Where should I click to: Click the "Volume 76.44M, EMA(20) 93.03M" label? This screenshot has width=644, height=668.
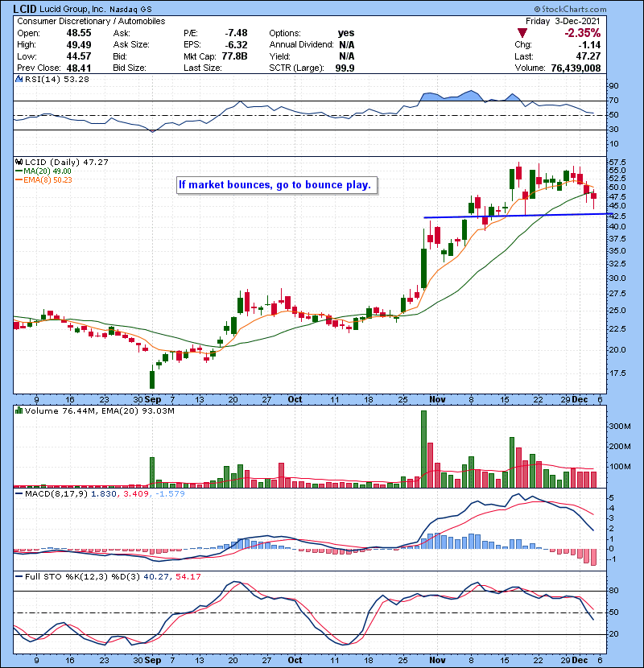point(100,410)
